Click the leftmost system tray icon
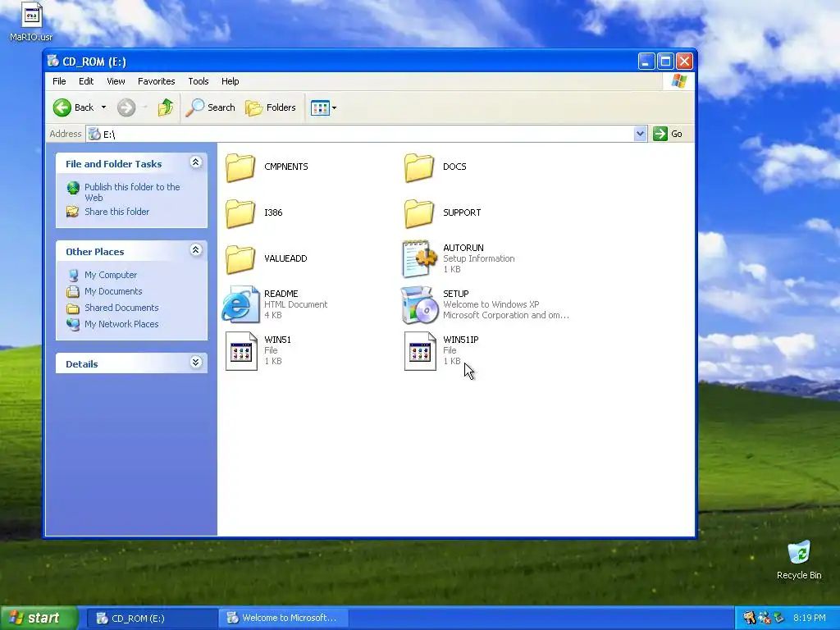Viewport: 840px width, 630px height. click(x=749, y=619)
